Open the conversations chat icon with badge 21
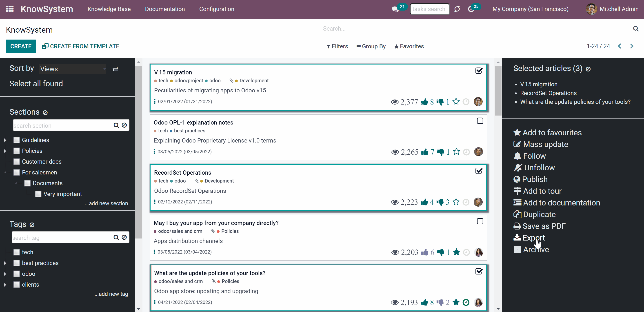 click(x=395, y=9)
